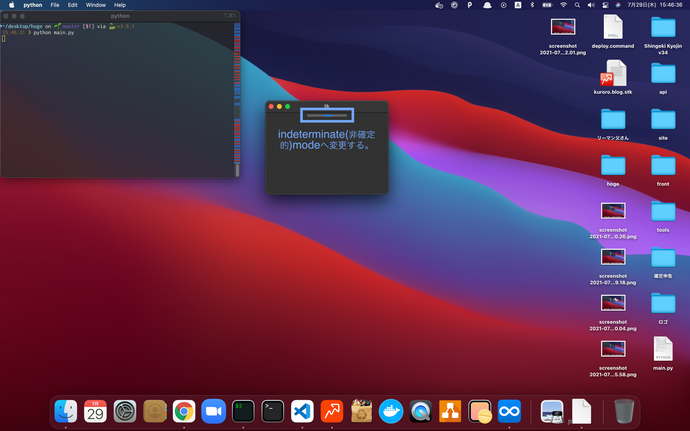
Task: Open Calendar from the Dock
Action: (x=95, y=411)
